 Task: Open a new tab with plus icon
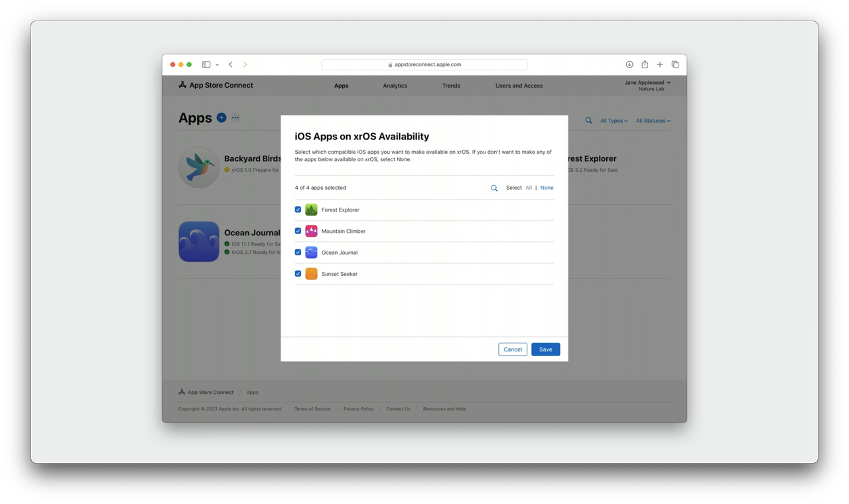pos(660,64)
